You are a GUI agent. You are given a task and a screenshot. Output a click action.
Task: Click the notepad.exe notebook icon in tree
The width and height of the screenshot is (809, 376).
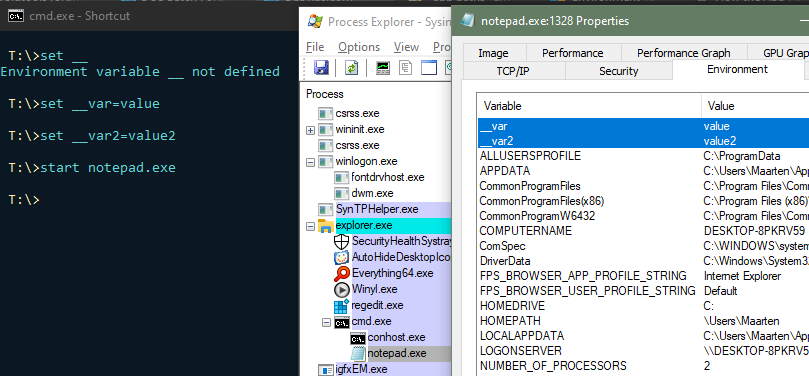click(358, 353)
